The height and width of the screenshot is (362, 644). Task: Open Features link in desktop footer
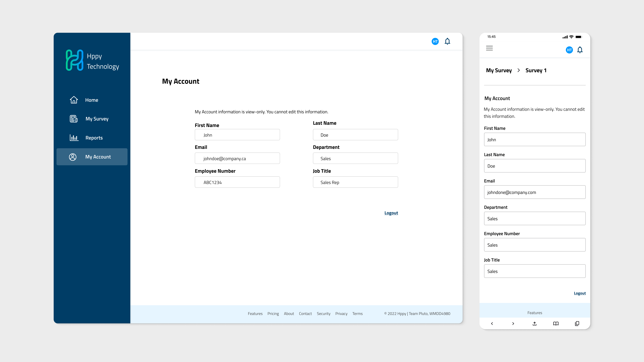(x=255, y=314)
